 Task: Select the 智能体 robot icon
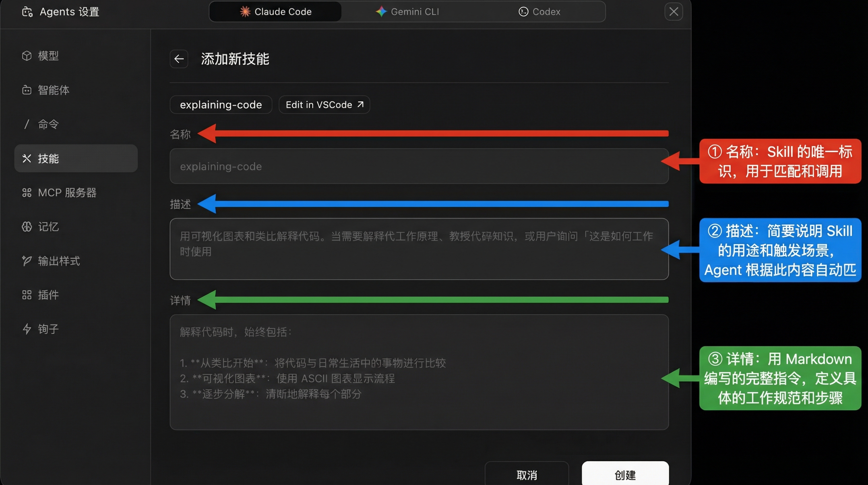26,90
